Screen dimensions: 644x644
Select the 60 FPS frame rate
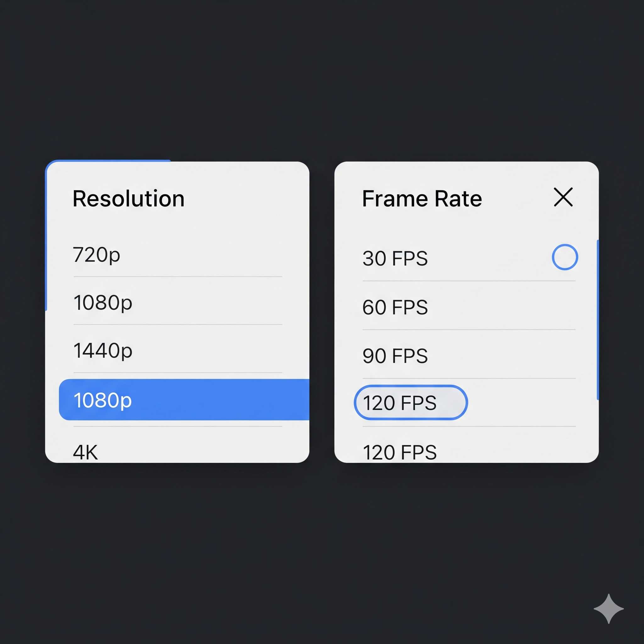click(395, 307)
